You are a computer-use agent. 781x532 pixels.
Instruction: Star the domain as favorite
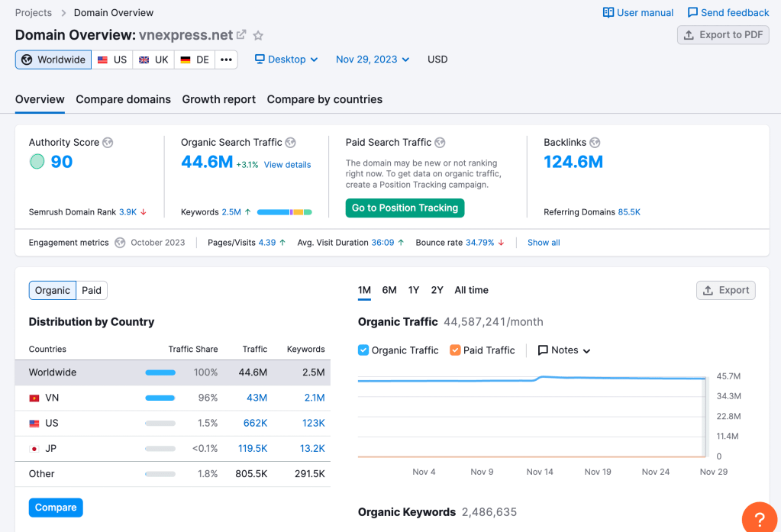click(259, 35)
